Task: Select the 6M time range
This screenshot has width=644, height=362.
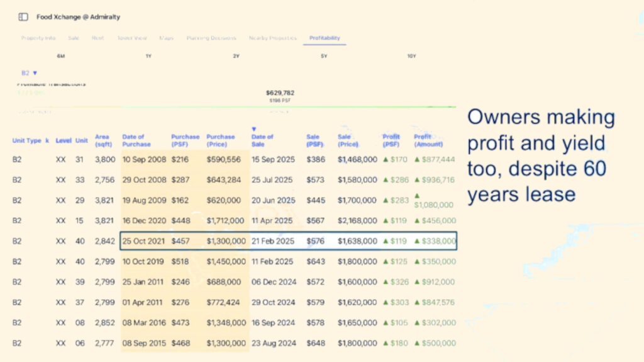Action: 61,57
